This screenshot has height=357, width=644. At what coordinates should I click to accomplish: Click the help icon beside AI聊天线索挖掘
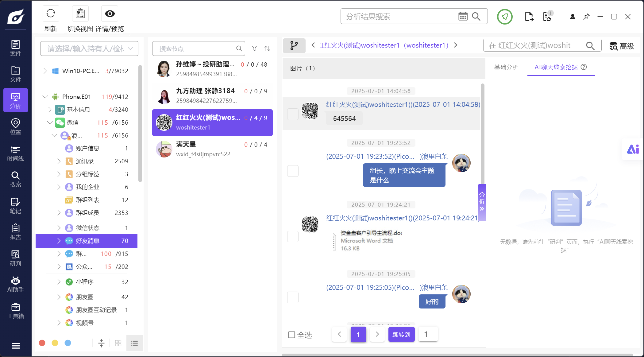tap(584, 67)
